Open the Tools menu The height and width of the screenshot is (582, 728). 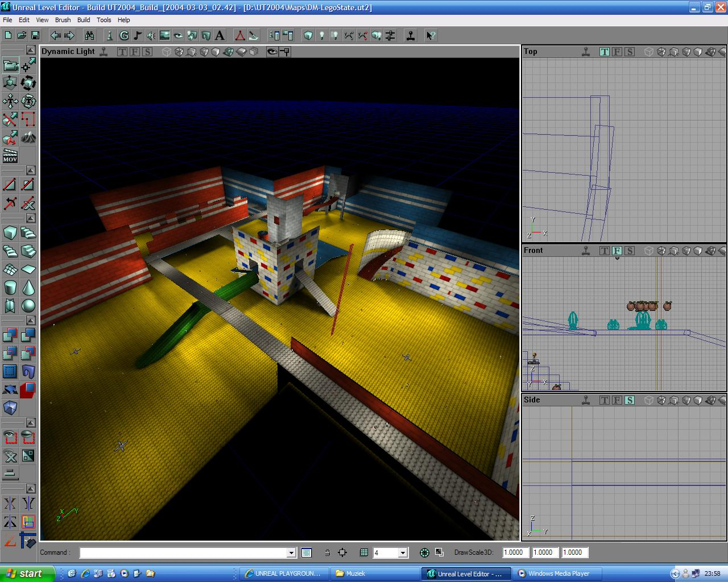[x=104, y=20]
